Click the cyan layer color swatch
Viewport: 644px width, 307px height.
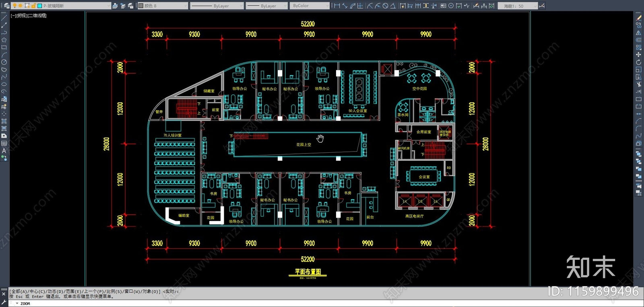click(39, 6)
